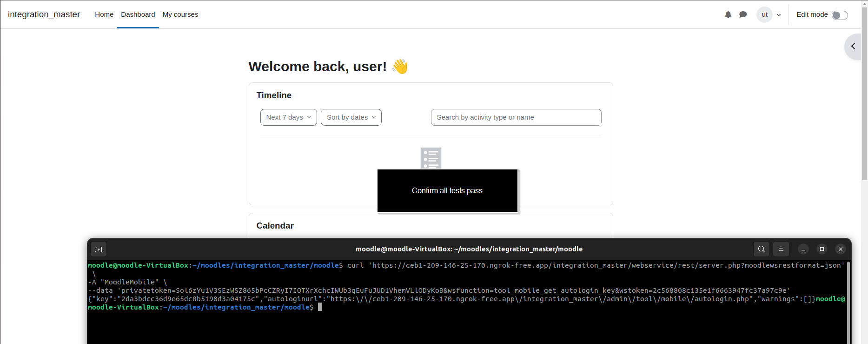The image size is (868, 344).
Task: Click the terminal scrollbar
Action: point(848,303)
